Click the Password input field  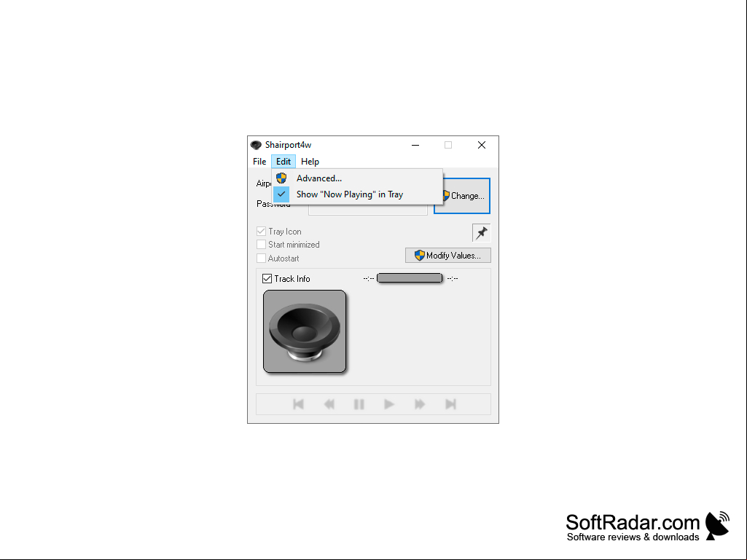click(x=368, y=209)
